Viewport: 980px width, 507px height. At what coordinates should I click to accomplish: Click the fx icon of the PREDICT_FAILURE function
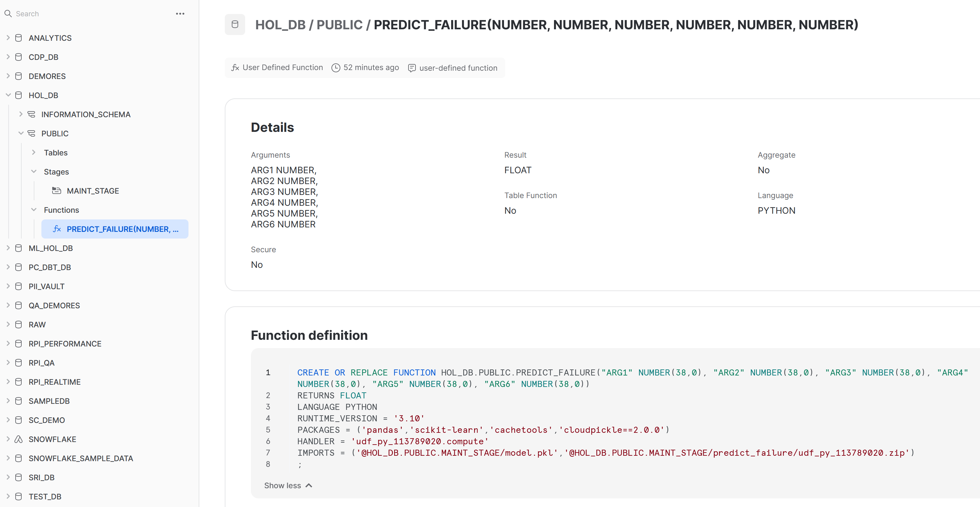click(57, 229)
